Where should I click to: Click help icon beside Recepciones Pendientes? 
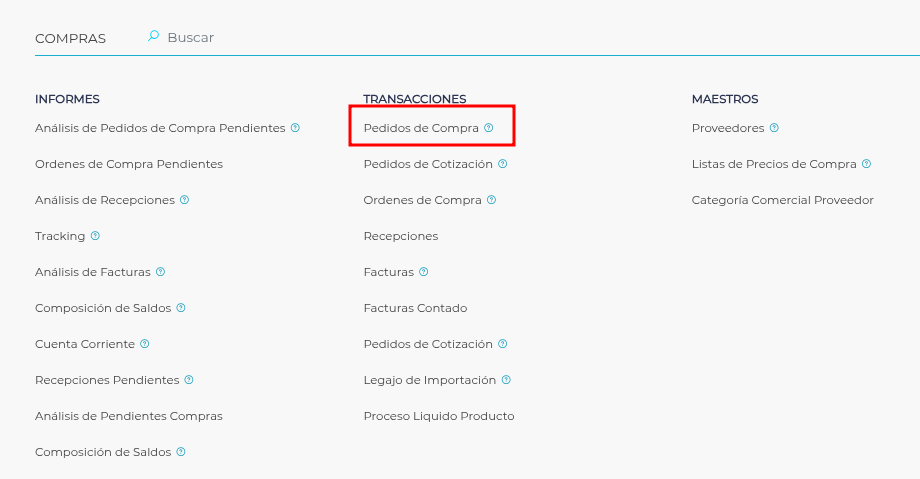[189, 380]
